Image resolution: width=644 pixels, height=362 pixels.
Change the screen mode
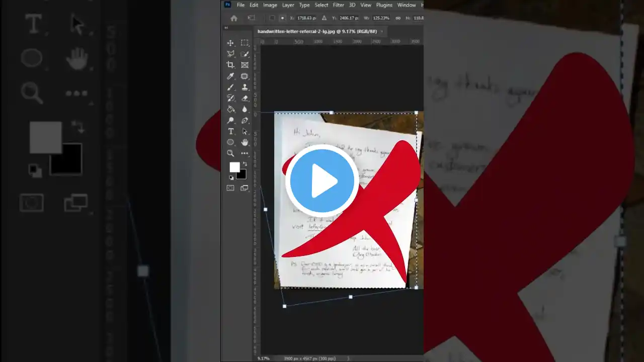pos(245,188)
